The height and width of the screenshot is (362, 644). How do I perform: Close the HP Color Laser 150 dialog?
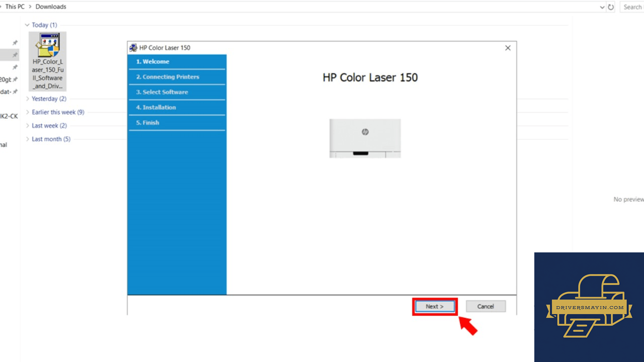[508, 48]
